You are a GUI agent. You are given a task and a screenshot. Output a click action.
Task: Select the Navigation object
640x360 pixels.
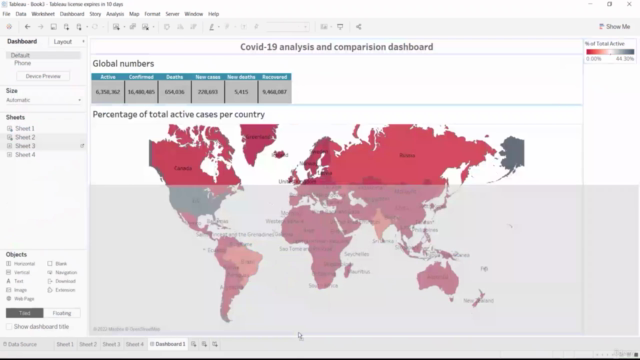(62, 272)
